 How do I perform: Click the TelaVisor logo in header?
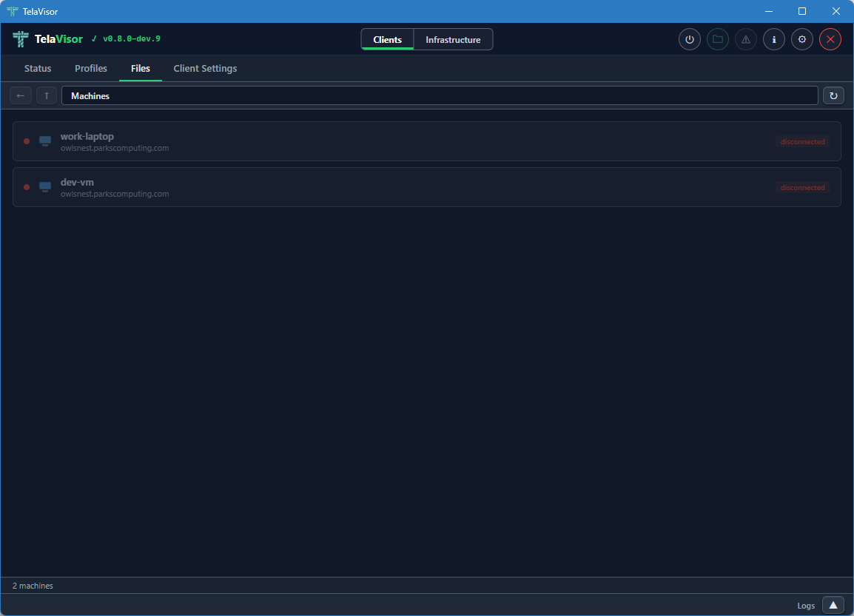(x=20, y=39)
